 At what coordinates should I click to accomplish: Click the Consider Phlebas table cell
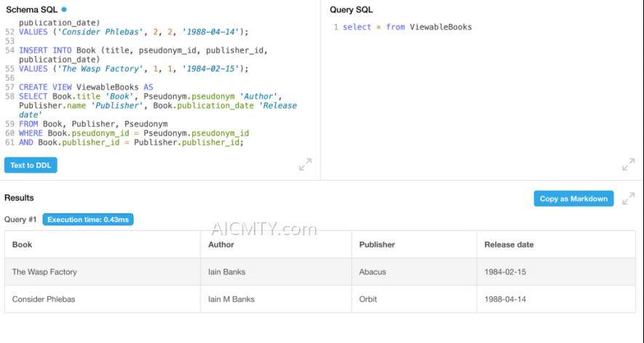[x=44, y=299]
